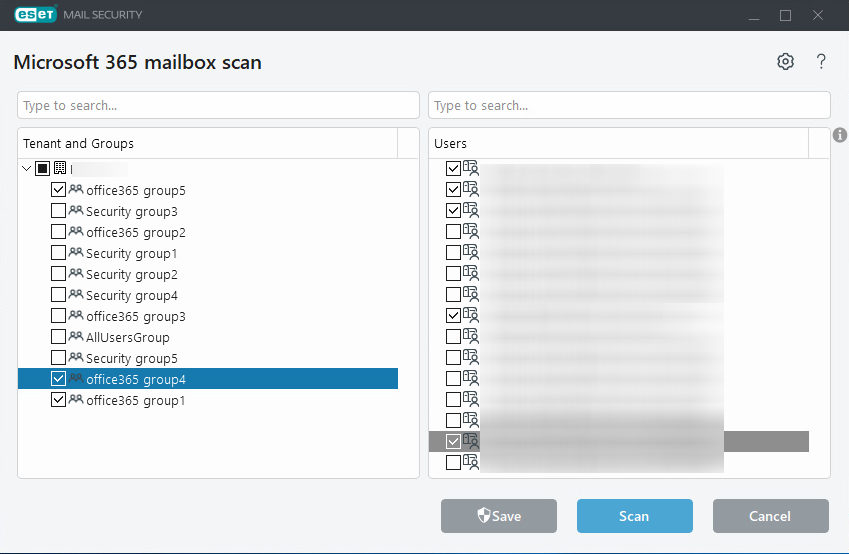
Task: Click the Save button
Action: [x=499, y=516]
